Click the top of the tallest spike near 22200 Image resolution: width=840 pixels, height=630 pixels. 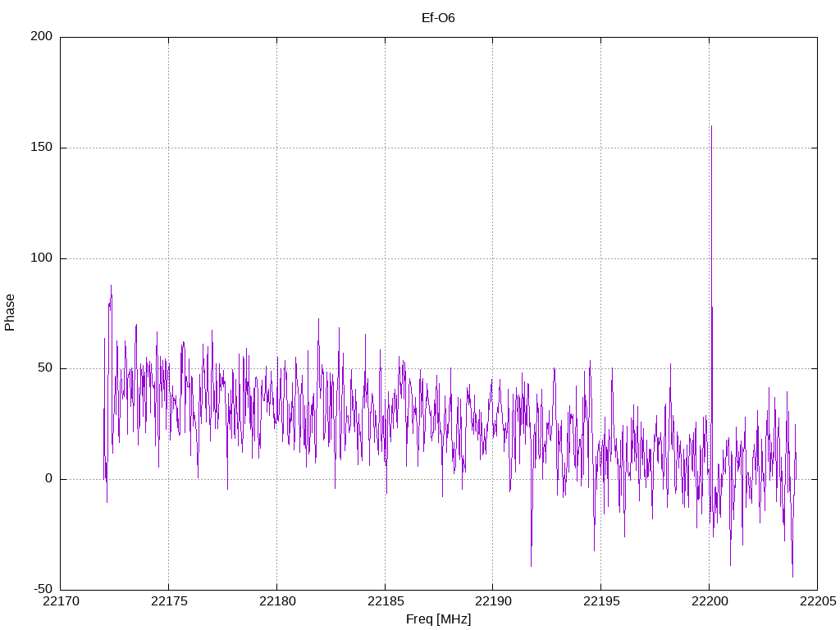(711, 126)
